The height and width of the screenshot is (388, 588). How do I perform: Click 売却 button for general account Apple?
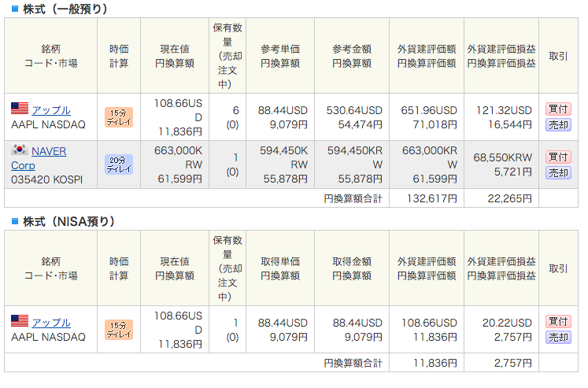point(558,125)
